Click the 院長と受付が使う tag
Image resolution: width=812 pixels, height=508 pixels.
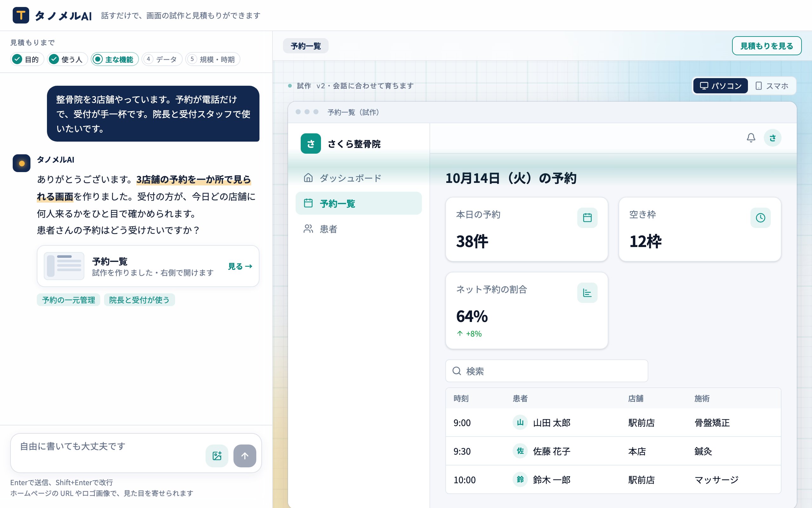coord(139,300)
